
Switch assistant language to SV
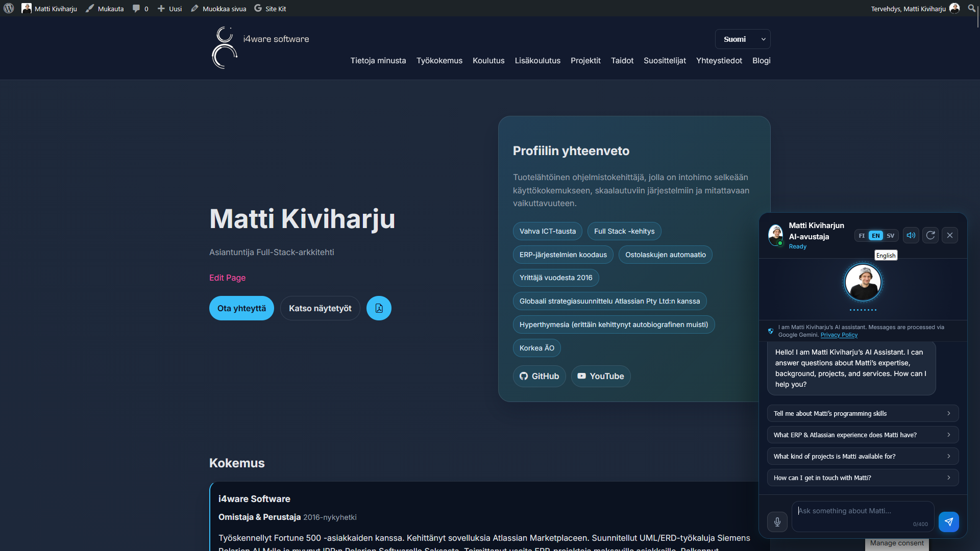click(891, 236)
